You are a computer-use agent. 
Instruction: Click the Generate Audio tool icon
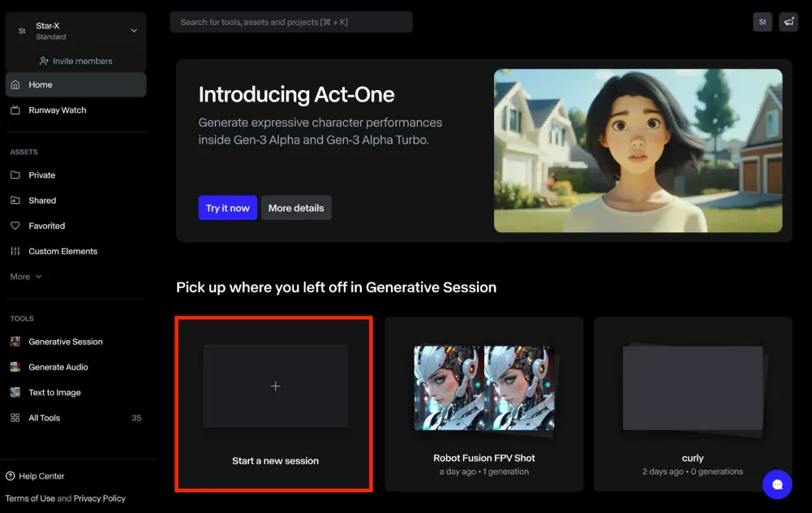[x=15, y=367]
